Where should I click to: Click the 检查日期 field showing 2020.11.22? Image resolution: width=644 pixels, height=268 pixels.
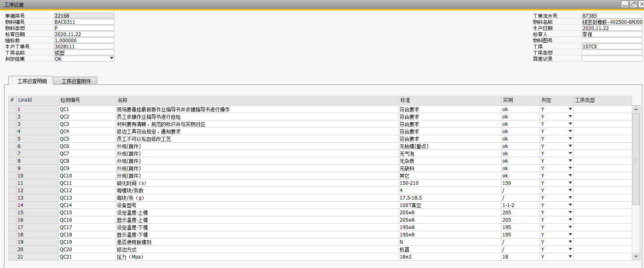pos(84,34)
